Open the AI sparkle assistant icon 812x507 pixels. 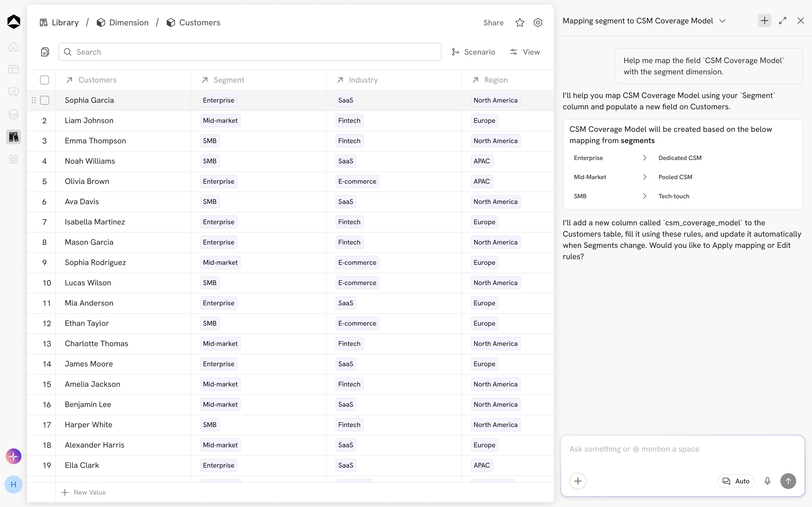pos(13,456)
